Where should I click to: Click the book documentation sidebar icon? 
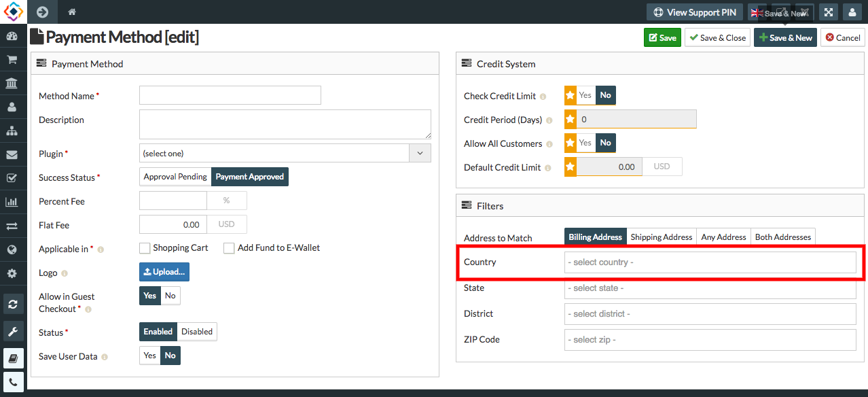[x=13, y=358]
